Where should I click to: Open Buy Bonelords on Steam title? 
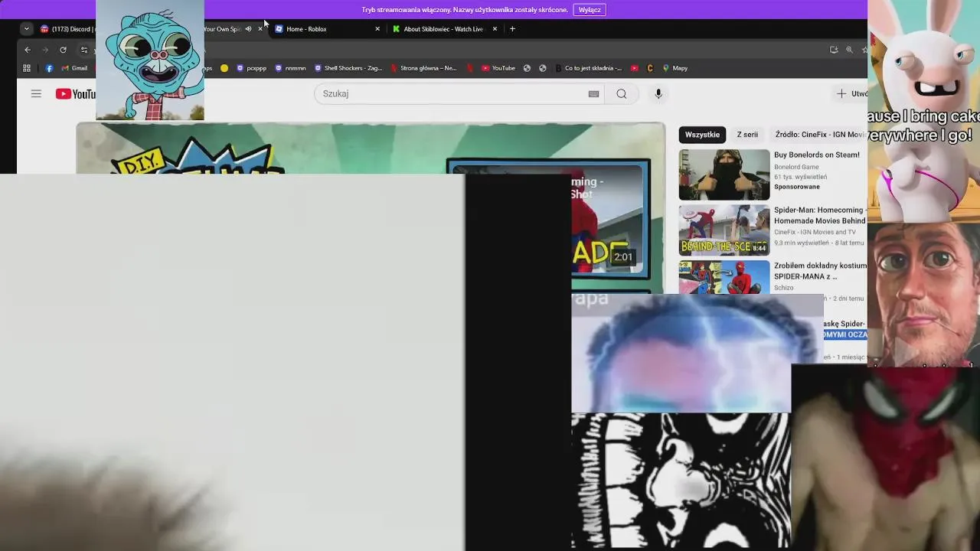(817, 155)
